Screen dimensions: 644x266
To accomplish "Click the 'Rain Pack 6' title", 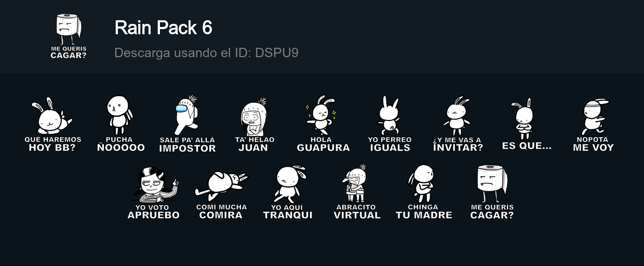I will pos(163,28).
